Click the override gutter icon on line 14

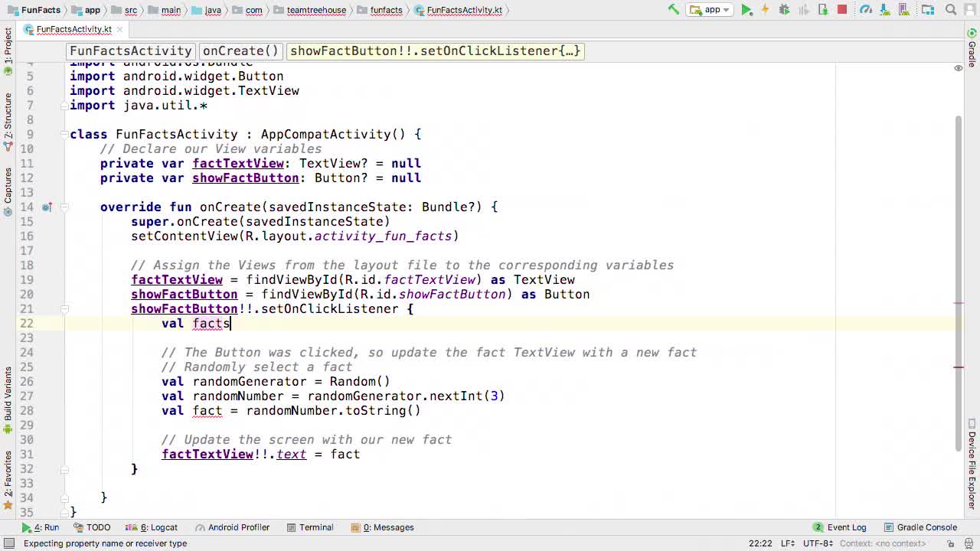pos(47,207)
